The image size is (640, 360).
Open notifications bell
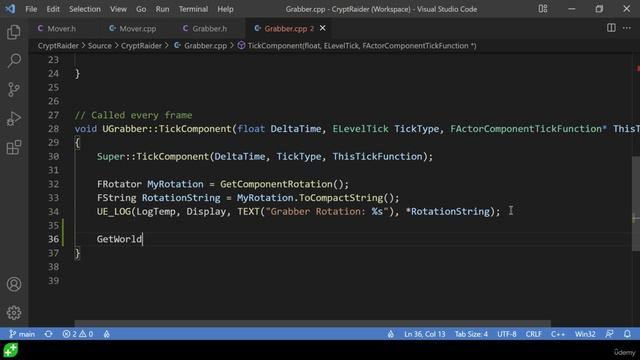pyautogui.click(x=627, y=334)
